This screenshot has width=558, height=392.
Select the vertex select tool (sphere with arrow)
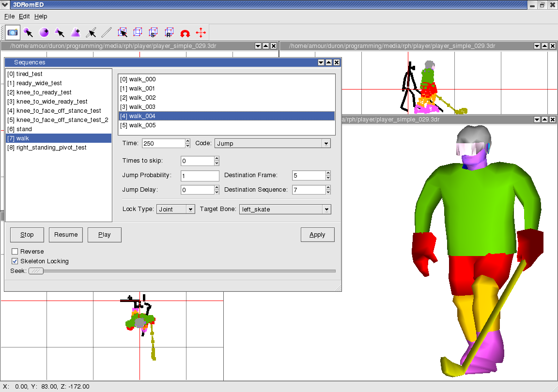coord(28,33)
